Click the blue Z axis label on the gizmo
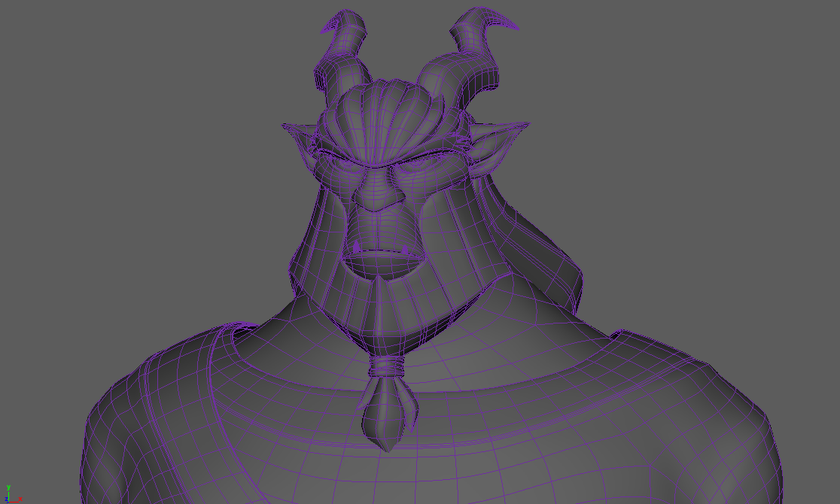This screenshot has width=840, height=504. (6, 499)
